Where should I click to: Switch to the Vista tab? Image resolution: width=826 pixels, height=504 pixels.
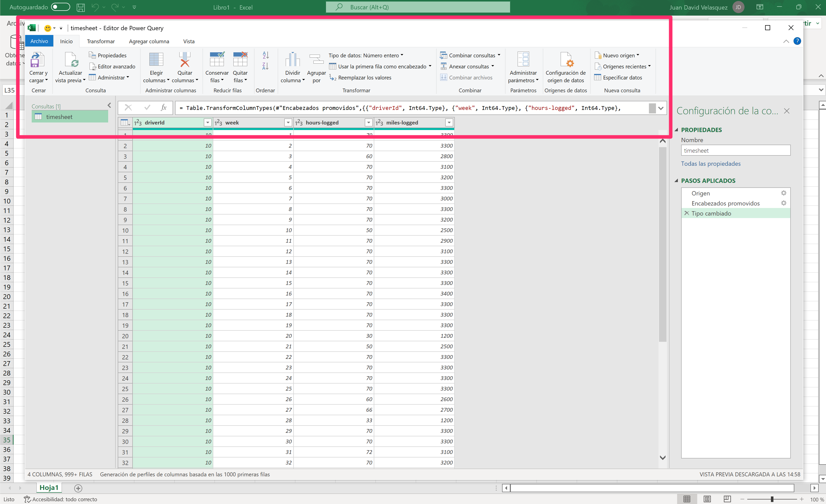189,41
